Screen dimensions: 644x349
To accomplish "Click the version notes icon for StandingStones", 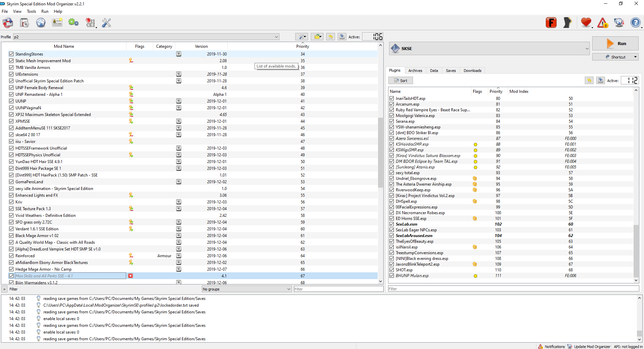I will click(x=179, y=54).
